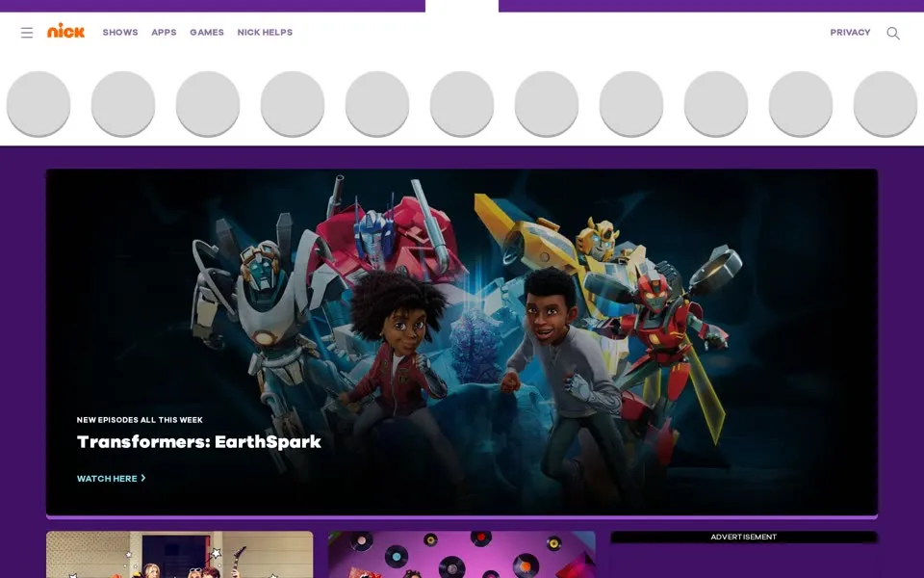This screenshot has width=924, height=578.
Task: Open the hamburger menu icon
Action: 27,33
